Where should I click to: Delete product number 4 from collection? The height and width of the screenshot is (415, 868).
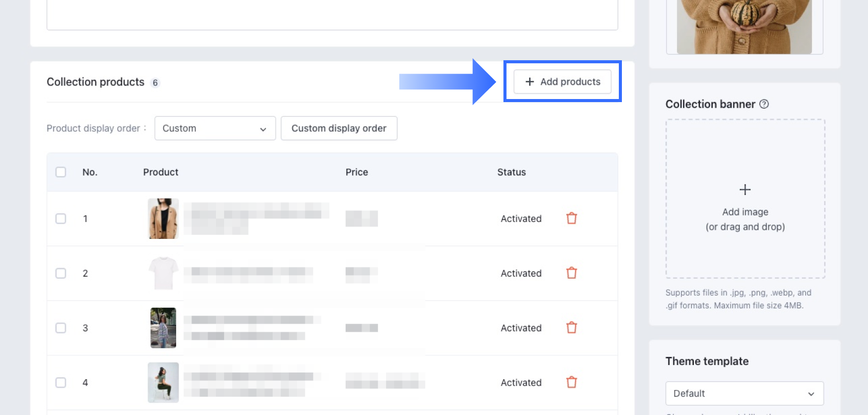coord(571,382)
